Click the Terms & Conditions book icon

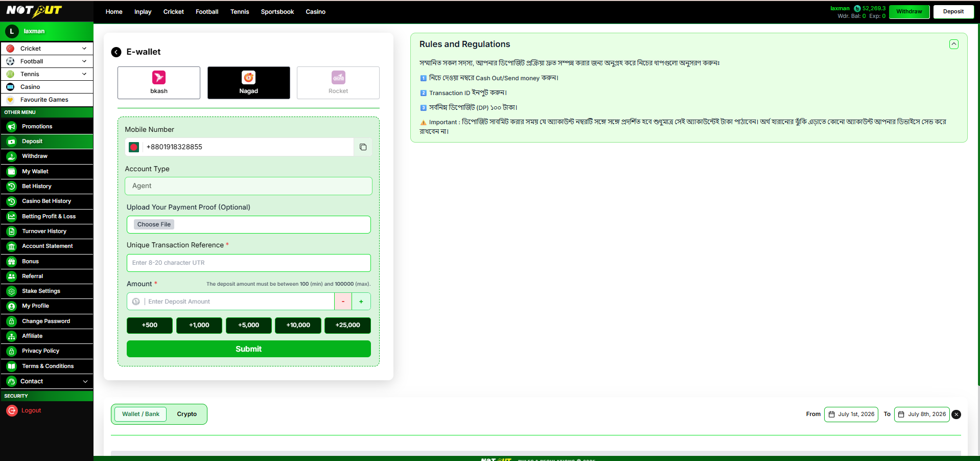[x=12, y=366]
